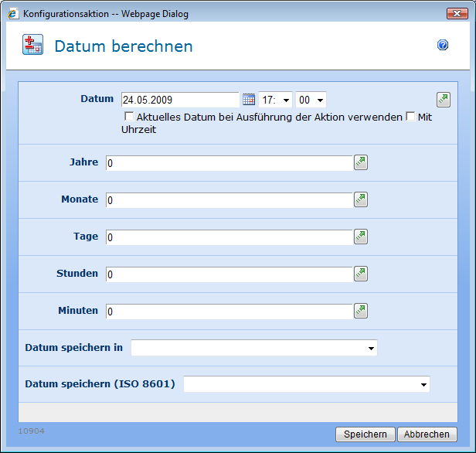Click the variable icon beside Datum row
Viewport: 476px width, 453px height.
tap(443, 99)
